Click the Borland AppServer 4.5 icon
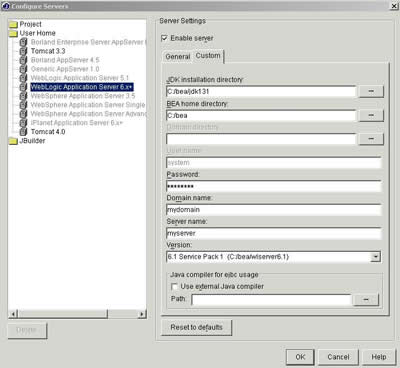400x368 pixels. pyautogui.click(x=23, y=60)
